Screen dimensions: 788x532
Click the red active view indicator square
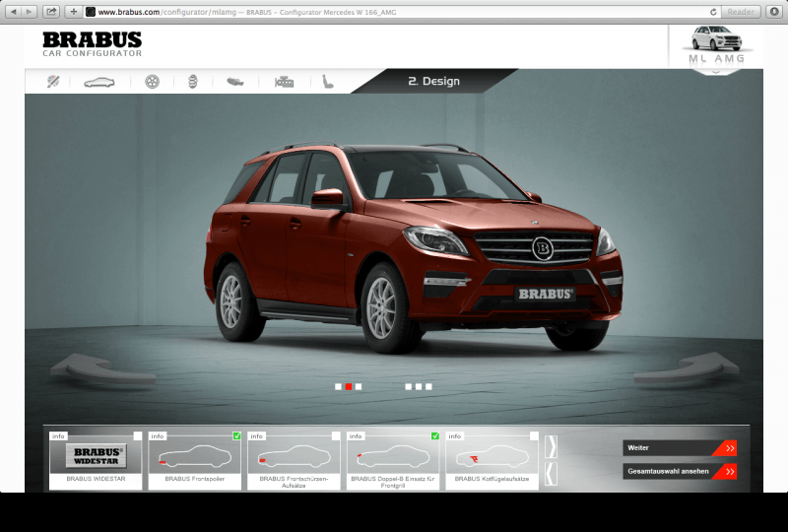tap(349, 386)
